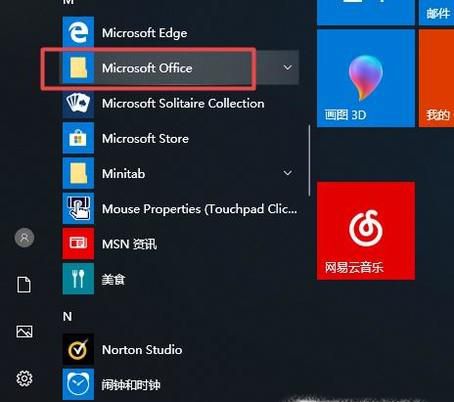Open the orange tile beside 画图 3D

click(436, 78)
